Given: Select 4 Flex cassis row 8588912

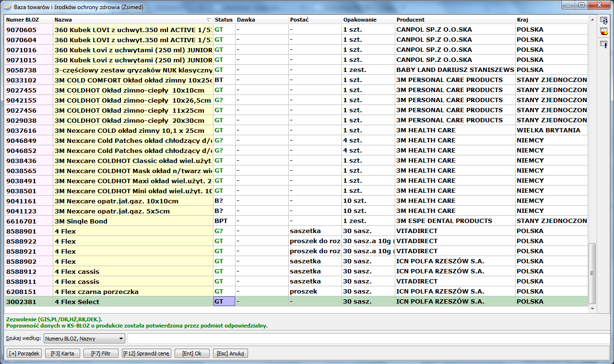Looking at the screenshot, I should (296, 271).
